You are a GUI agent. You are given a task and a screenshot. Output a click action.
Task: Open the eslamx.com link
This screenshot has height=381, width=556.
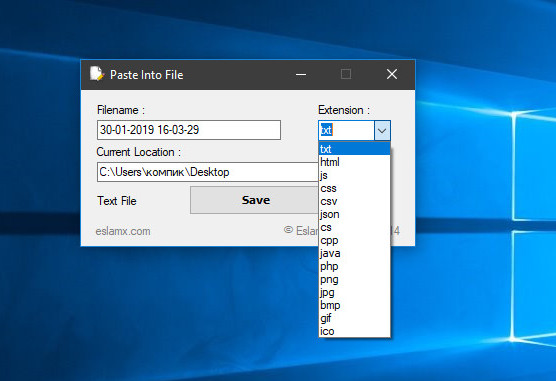(123, 231)
